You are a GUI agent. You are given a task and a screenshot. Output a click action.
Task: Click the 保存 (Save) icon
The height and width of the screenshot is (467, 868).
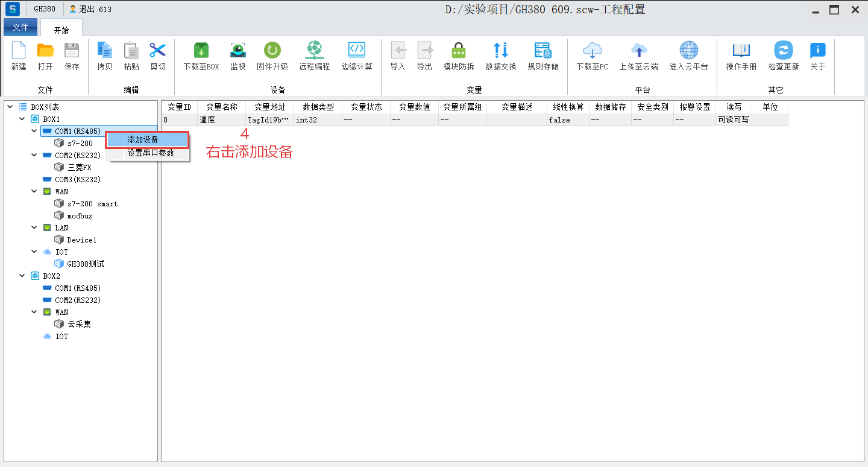(72, 51)
